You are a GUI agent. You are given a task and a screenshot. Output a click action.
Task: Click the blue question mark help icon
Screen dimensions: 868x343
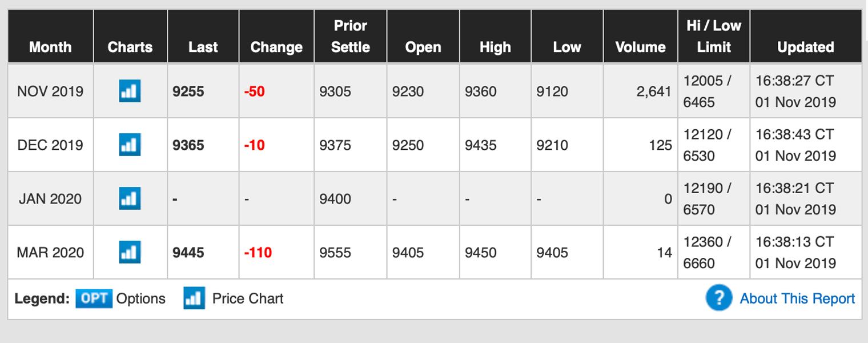pos(719,298)
